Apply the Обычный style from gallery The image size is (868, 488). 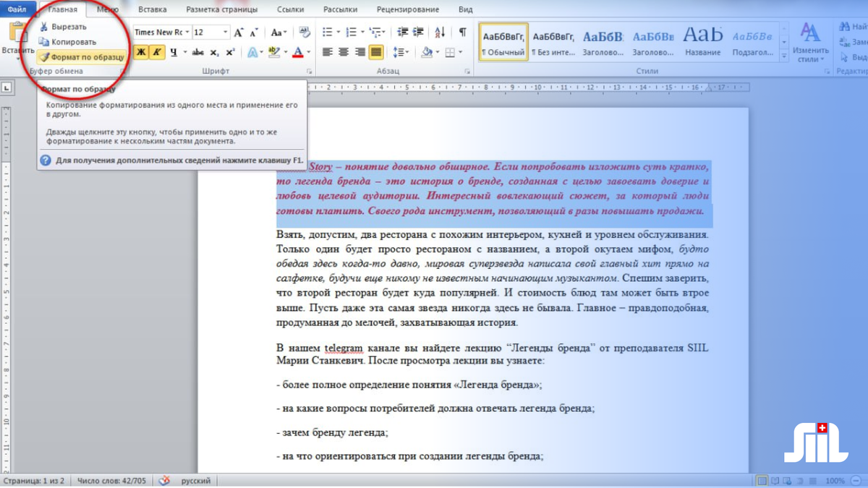pyautogui.click(x=503, y=43)
